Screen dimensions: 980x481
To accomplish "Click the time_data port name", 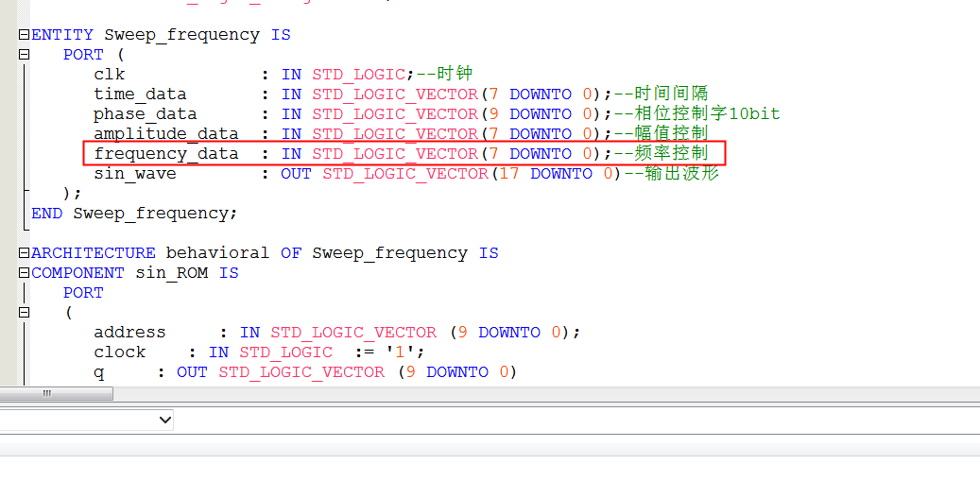I will (x=140, y=94).
